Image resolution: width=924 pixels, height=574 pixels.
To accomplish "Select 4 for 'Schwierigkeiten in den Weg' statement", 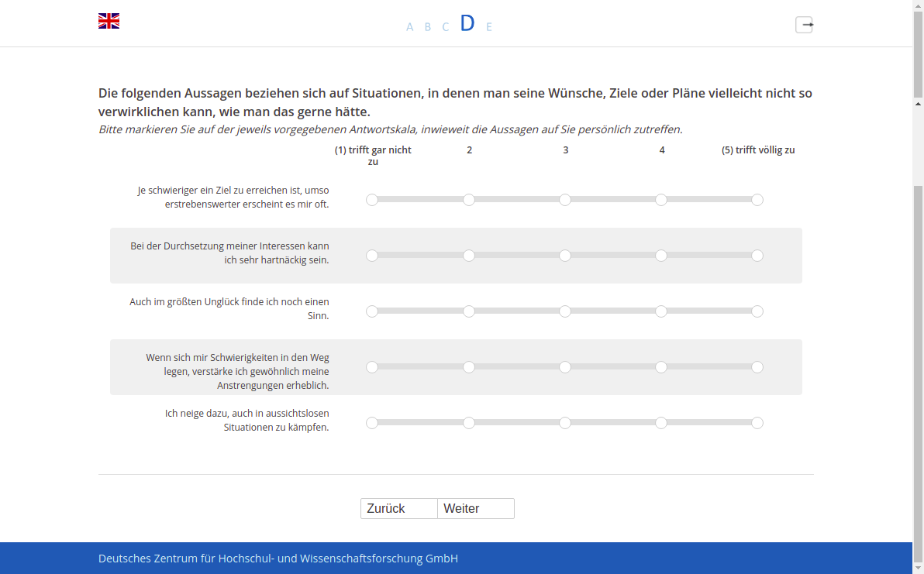I will (x=661, y=367).
